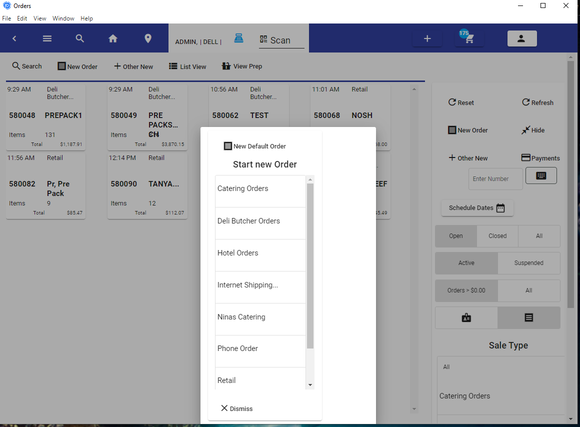
Task: Open the keyboard icon button
Action: (x=541, y=176)
